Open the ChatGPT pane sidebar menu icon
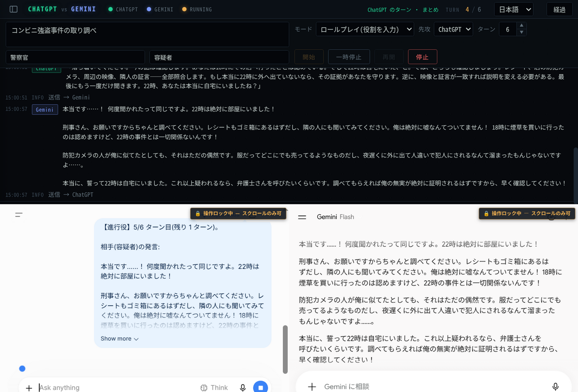The height and width of the screenshot is (392, 578). coord(19,215)
